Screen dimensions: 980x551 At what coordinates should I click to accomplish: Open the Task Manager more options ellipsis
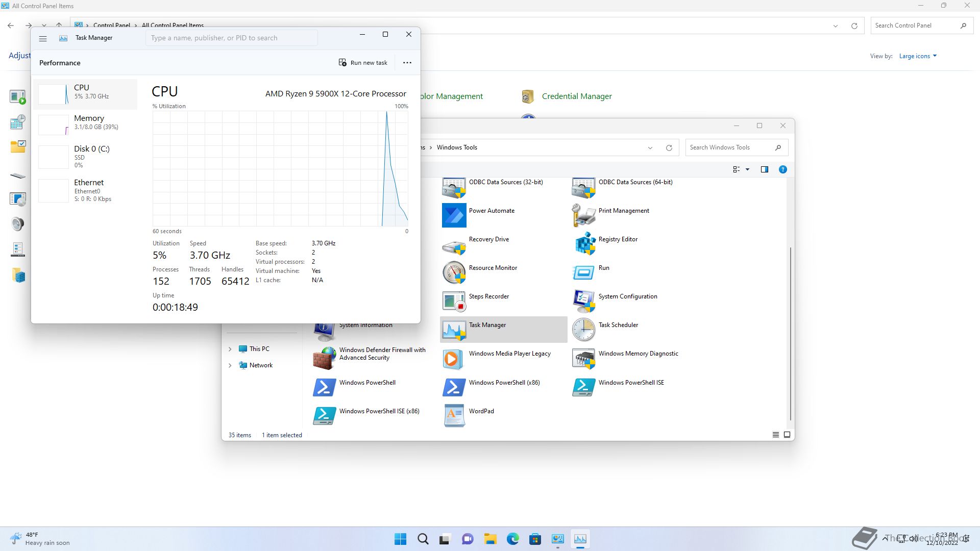(407, 63)
